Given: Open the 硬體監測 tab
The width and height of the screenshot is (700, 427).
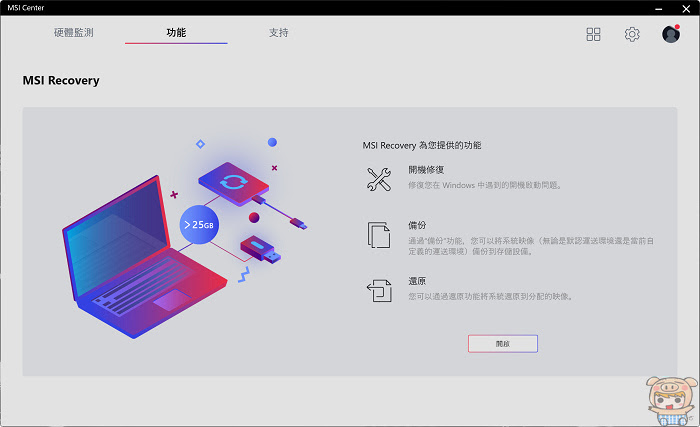Looking at the screenshot, I should point(74,33).
